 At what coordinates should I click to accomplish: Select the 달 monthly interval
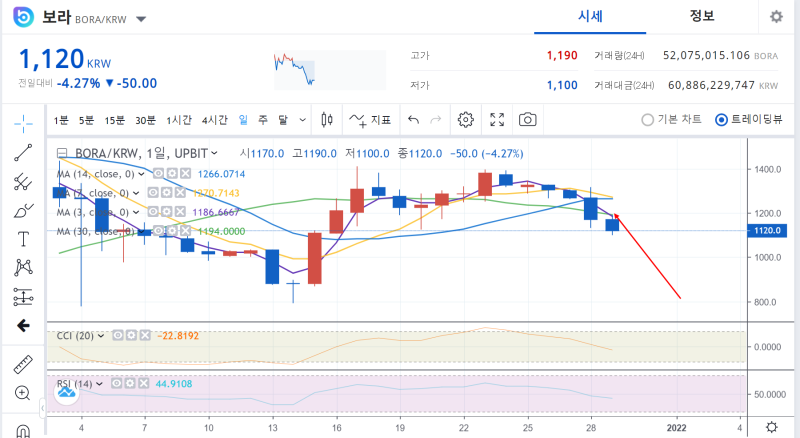click(283, 120)
